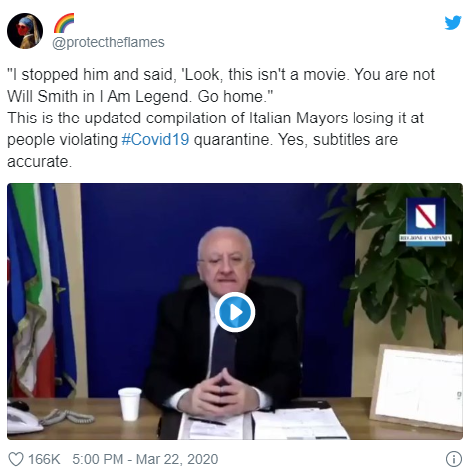Open the Twitter bird logo
Viewport: 473px width, 476px height.
point(453,23)
